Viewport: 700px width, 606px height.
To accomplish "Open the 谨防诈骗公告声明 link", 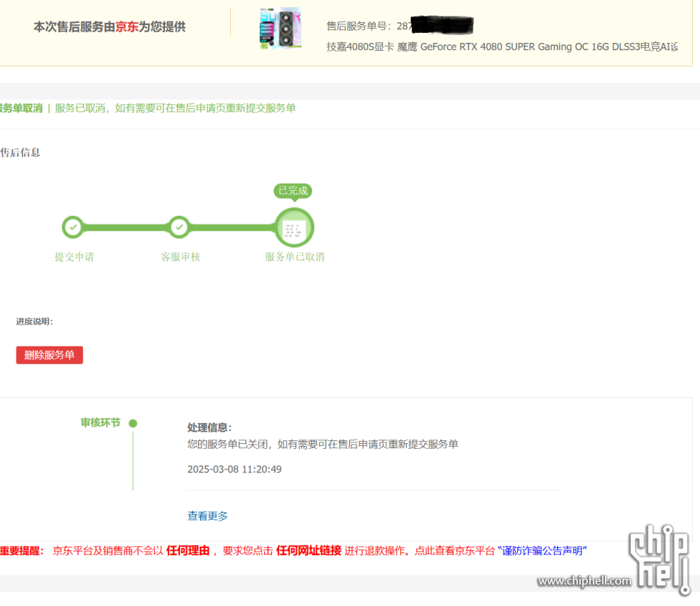I will pos(542,551).
